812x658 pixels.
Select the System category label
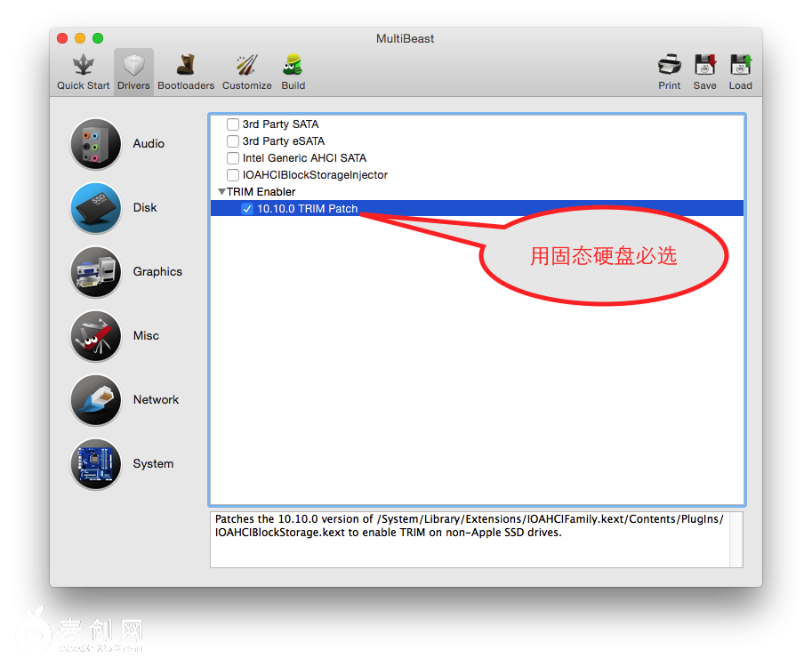(x=153, y=464)
